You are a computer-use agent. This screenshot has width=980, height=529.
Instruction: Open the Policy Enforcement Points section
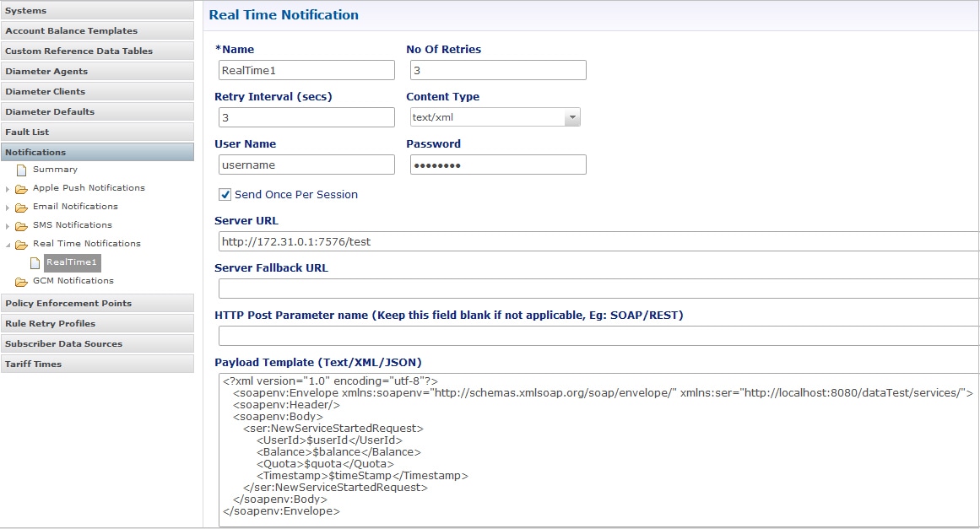point(97,304)
